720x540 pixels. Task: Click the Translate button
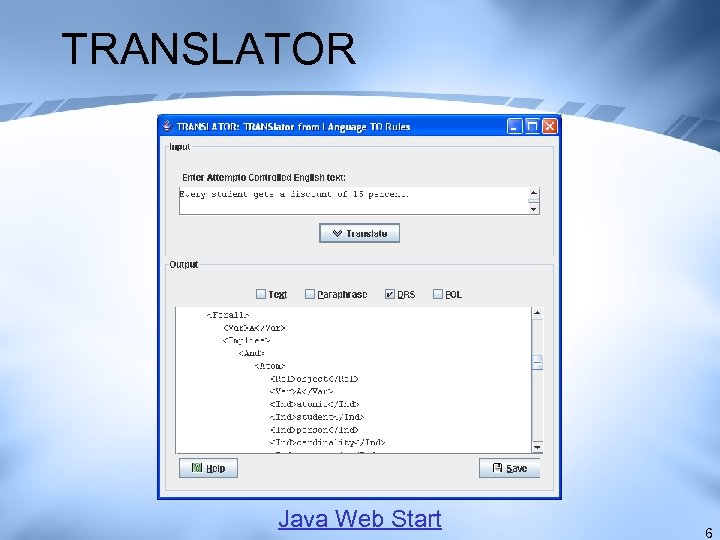point(359,233)
